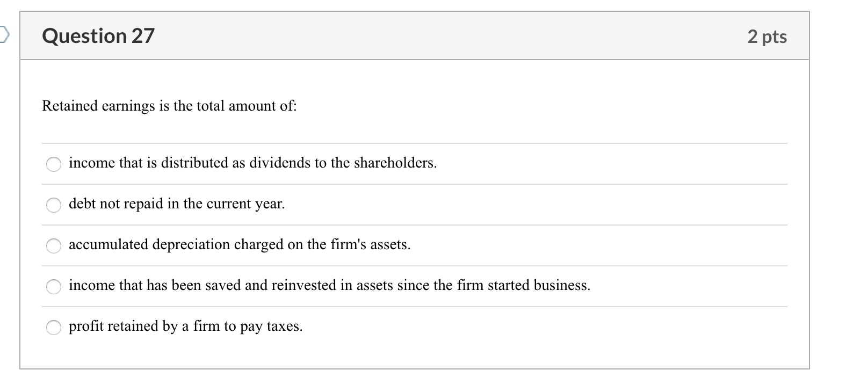Click the answer about profit retained to pay taxes
The image size is (868, 377).
(x=186, y=326)
